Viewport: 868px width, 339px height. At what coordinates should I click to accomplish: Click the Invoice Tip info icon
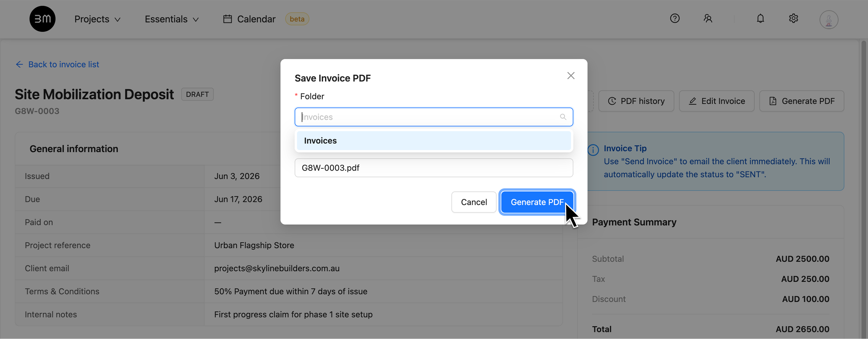click(593, 150)
